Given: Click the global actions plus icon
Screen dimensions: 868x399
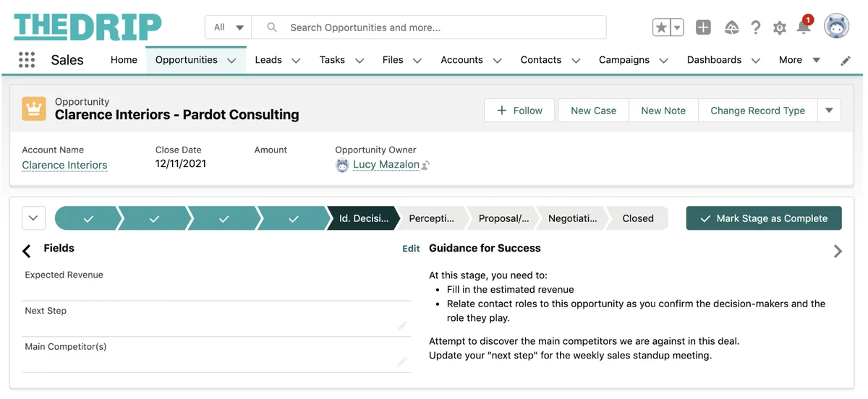Looking at the screenshot, I should pyautogui.click(x=703, y=27).
